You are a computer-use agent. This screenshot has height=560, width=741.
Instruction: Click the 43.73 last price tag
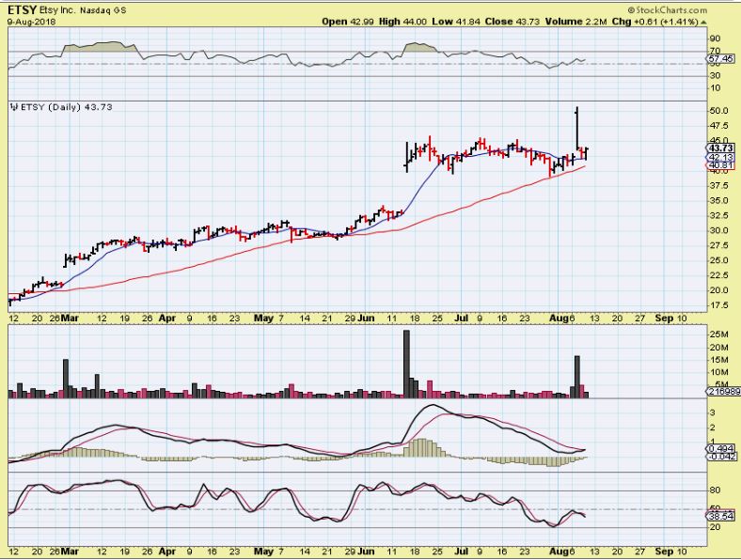click(x=720, y=148)
